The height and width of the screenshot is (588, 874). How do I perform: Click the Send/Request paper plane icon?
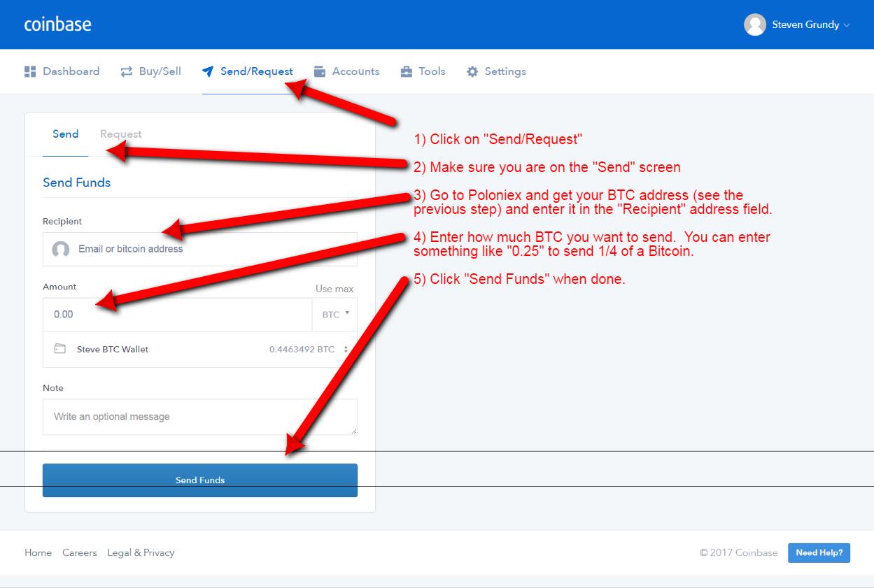[208, 71]
